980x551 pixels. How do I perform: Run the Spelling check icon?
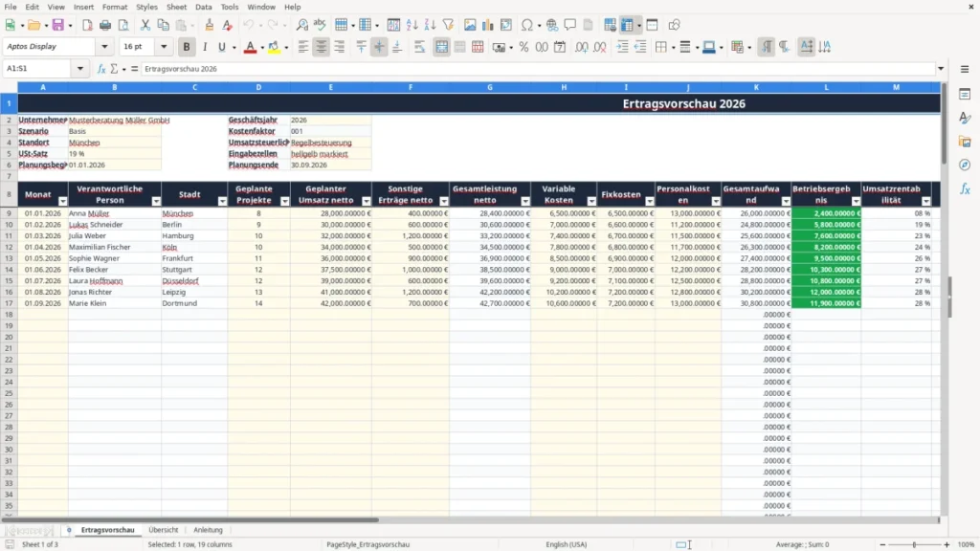coord(320,25)
